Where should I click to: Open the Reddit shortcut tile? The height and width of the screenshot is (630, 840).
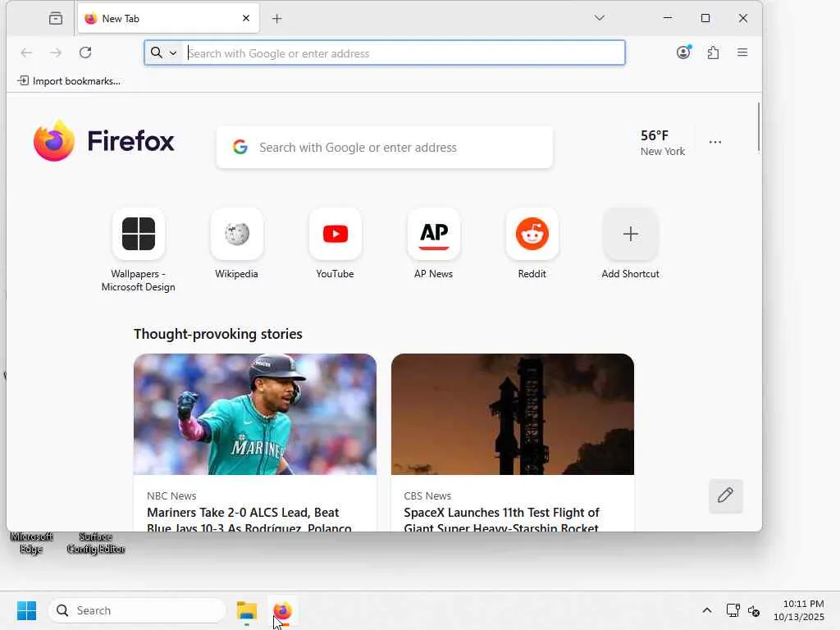click(532, 234)
